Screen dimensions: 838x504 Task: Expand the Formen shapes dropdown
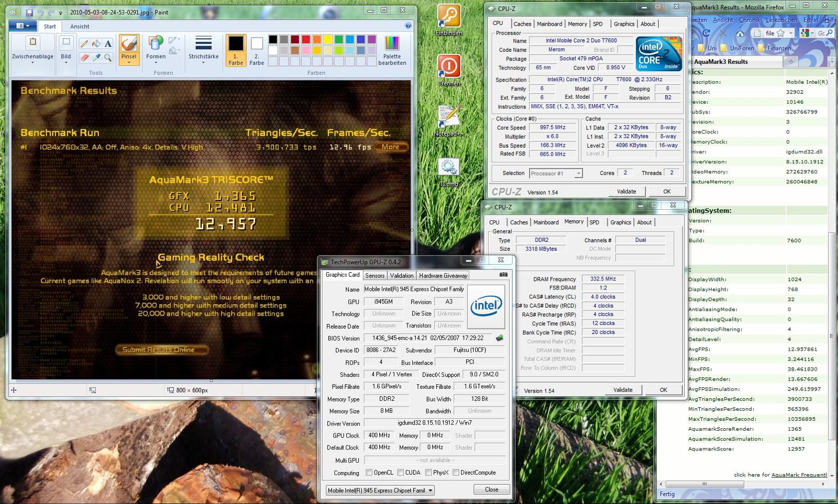pyautogui.click(x=156, y=63)
